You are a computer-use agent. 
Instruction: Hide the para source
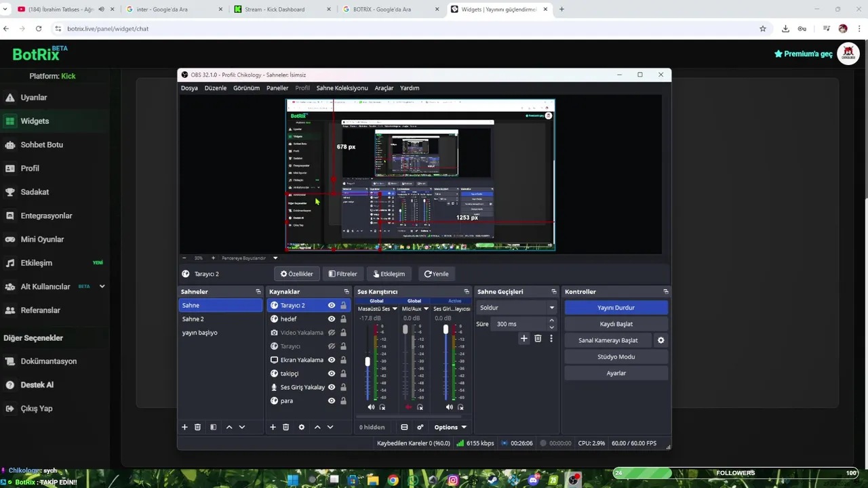[x=332, y=401]
